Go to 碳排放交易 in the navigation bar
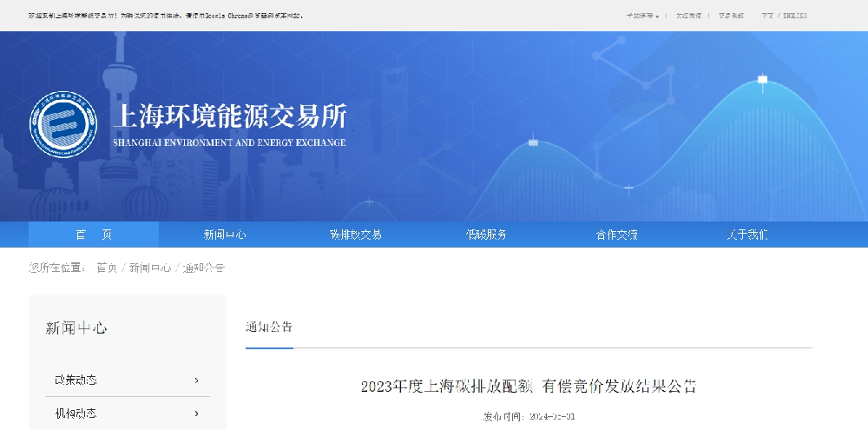The image size is (868, 430). (355, 235)
